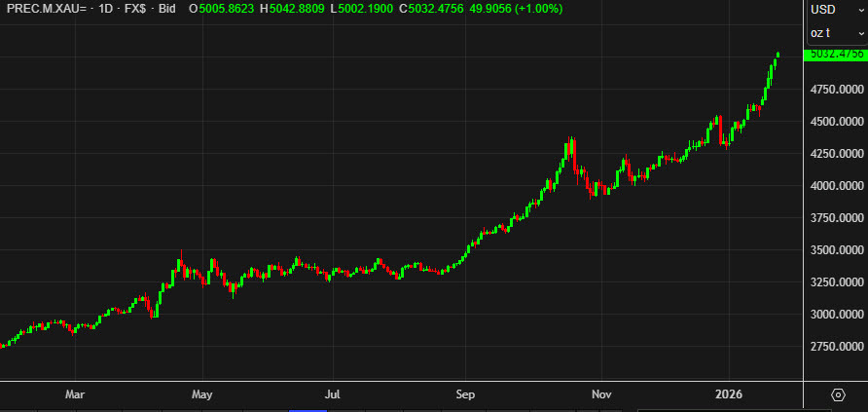Select the Bid price type label

point(168,8)
